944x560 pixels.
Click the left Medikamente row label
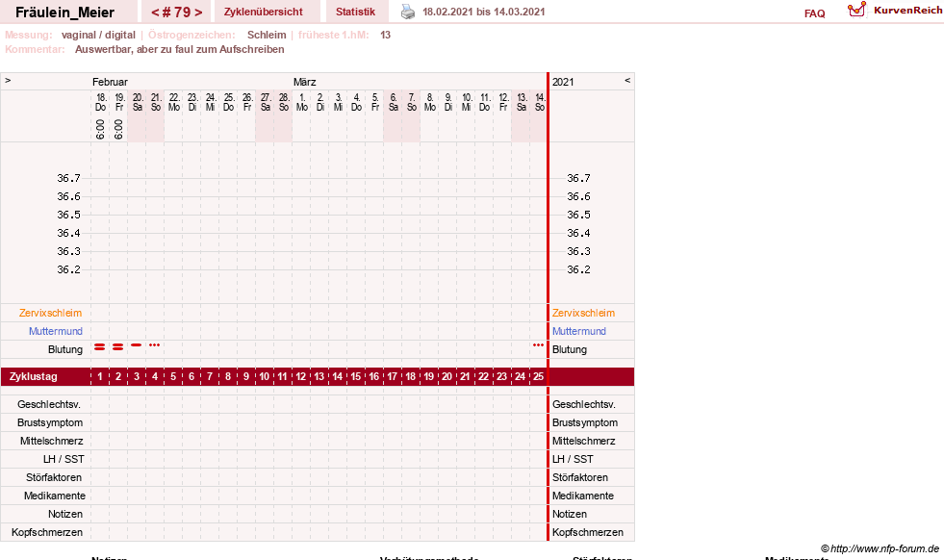[55, 496]
